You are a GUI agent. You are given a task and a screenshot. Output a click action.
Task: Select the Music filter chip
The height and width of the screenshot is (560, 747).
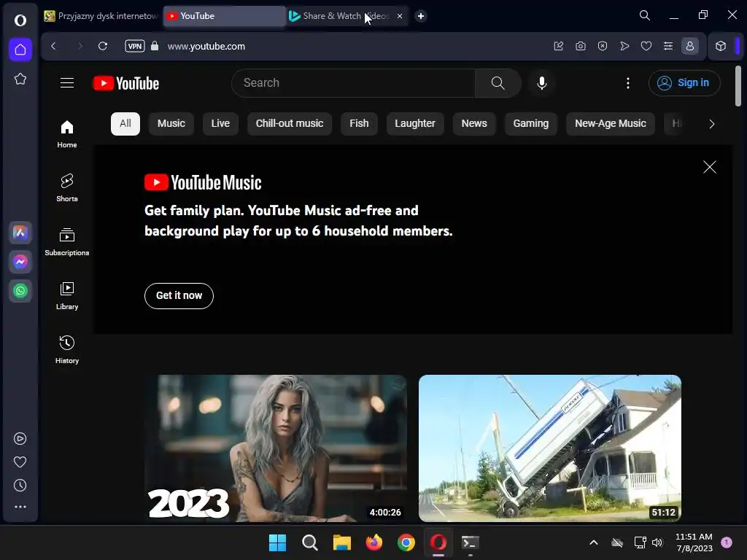(x=171, y=124)
